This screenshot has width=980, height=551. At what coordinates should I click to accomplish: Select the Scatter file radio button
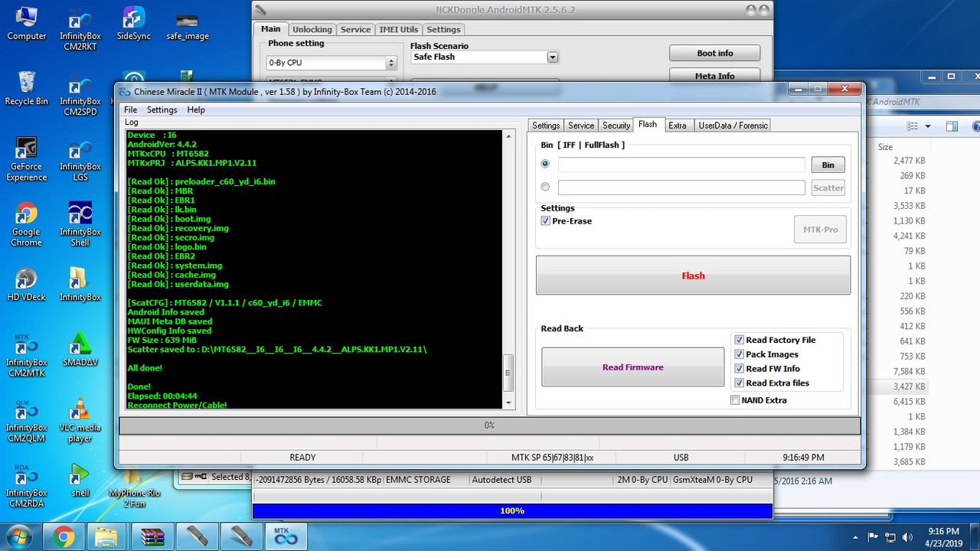[x=545, y=187]
